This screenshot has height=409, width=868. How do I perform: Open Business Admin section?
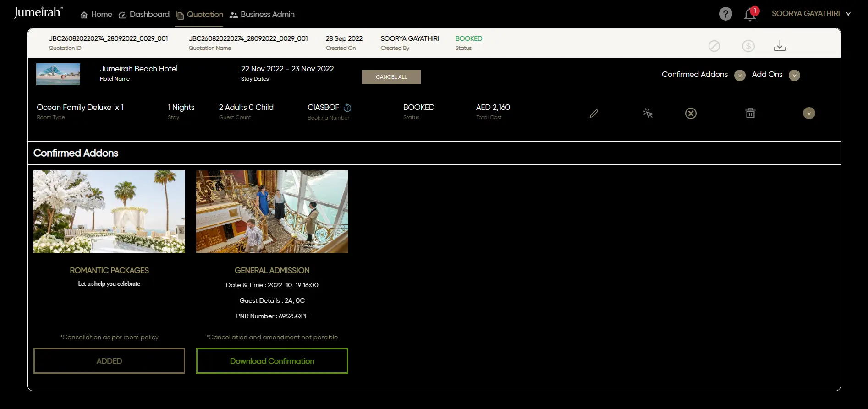[x=262, y=15]
